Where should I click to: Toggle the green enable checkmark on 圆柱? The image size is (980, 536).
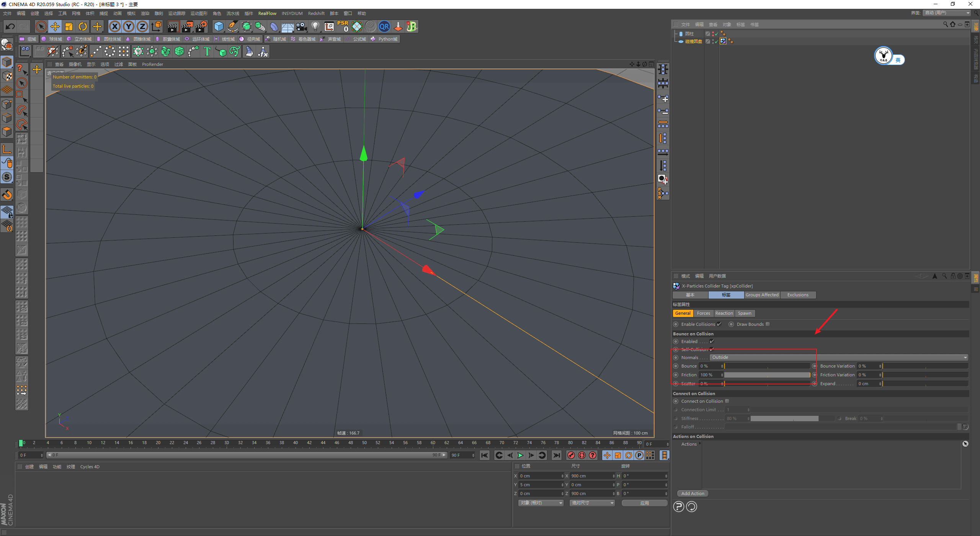pyautogui.click(x=716, y=34)
